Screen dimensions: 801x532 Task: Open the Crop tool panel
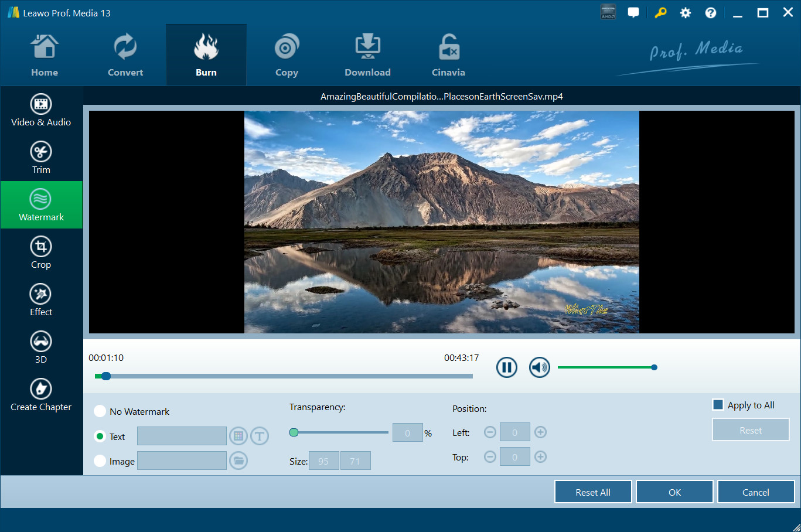point(41,253)
